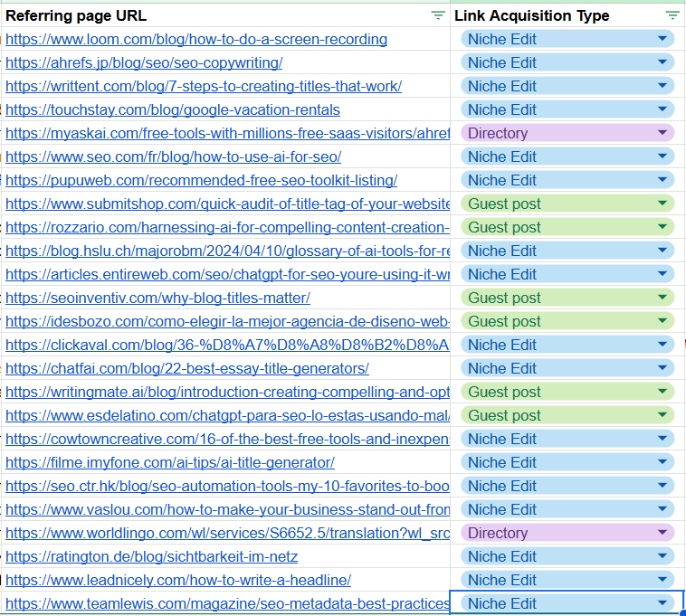Screen dimensions: 686x616
Task: Open the loom.com screen recording link
Action: click(196, 39)
